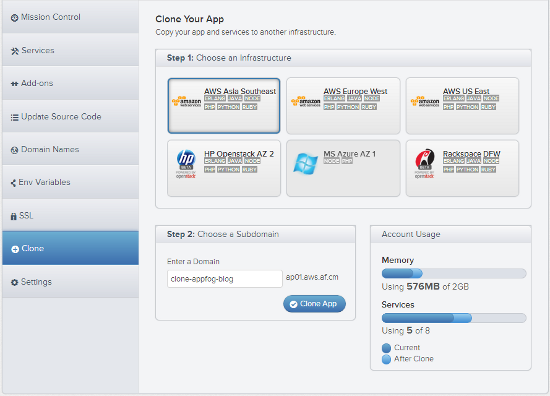The width and height of the screenshot is (550, 396).
Task: Click the 'Clone Your App' heading
Action: [190, 19]
